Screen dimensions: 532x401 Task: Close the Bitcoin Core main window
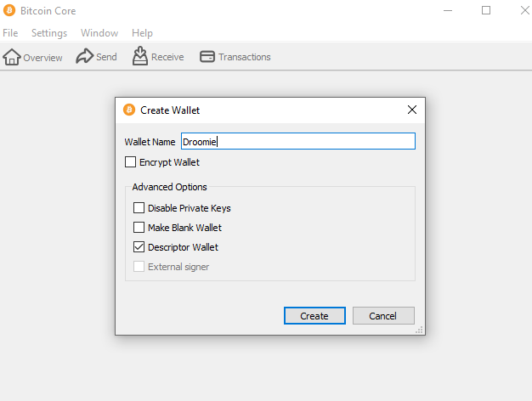(525, 10)
